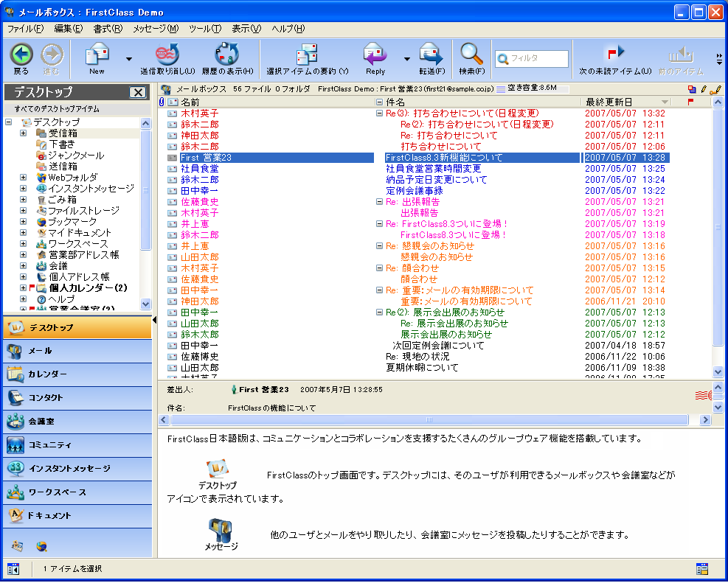The width and height of the screenshot is (728, 583).
Task: Open the New button dropdown arrow
Action: [128, 59]
